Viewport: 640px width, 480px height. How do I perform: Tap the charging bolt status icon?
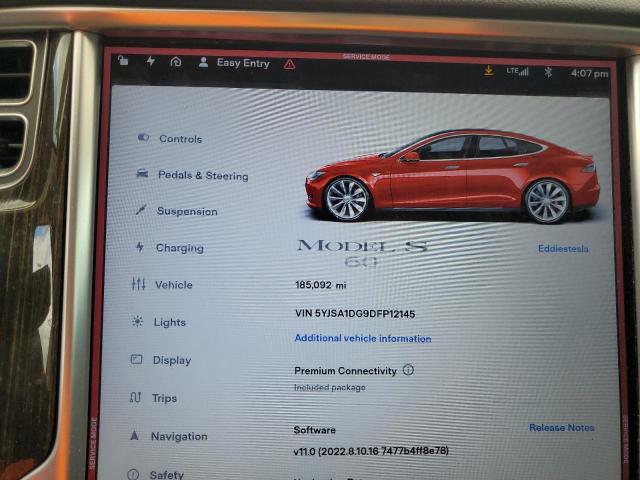(x=151, y=61)
